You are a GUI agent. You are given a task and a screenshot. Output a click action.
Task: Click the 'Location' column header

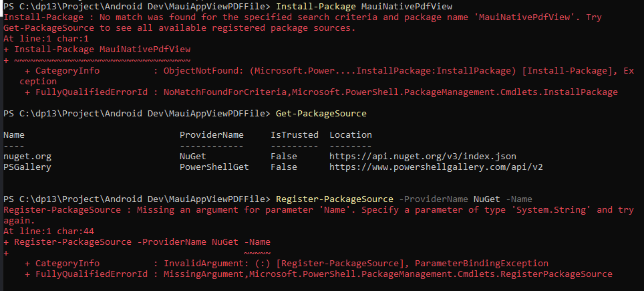point(351,135)
